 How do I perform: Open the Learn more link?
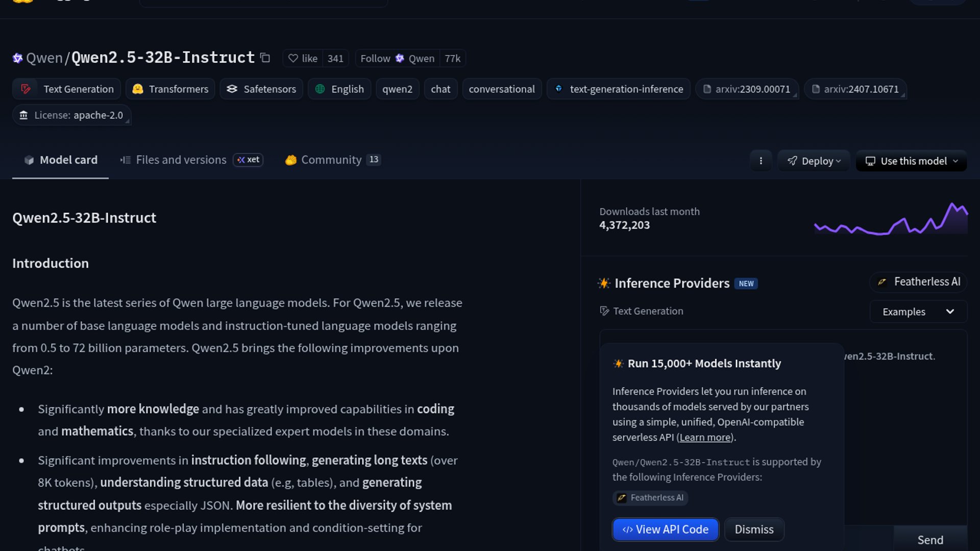(705, 438)
